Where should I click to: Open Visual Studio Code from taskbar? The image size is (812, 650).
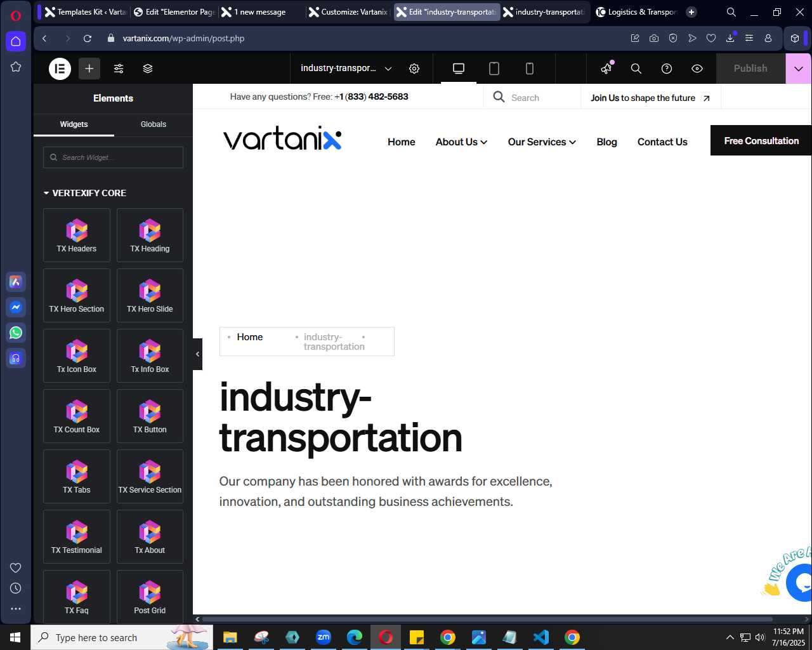(541, 637)
